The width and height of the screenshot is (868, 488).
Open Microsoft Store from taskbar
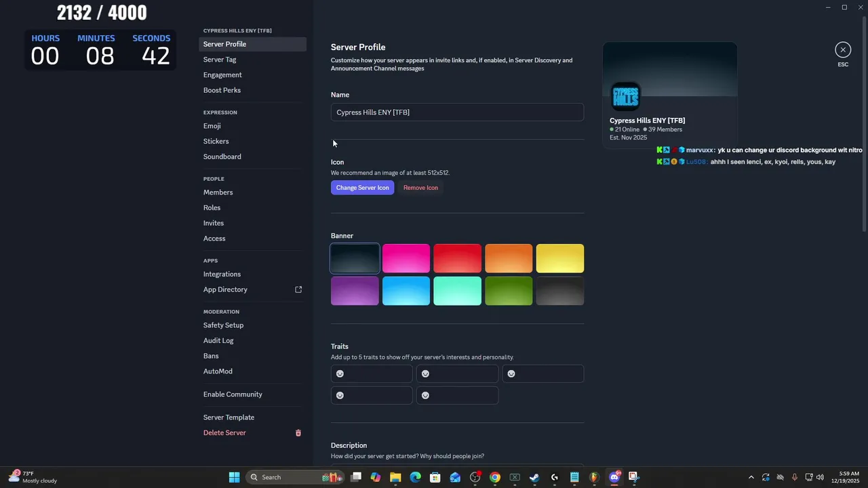[435, 477]
